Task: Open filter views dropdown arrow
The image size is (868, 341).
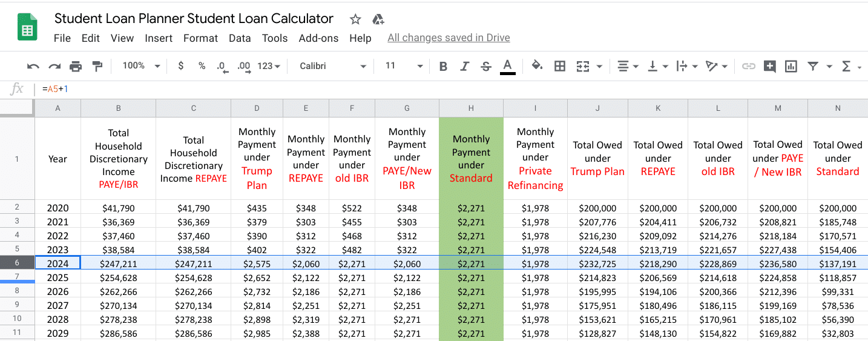Action: [x=829, y=67]
